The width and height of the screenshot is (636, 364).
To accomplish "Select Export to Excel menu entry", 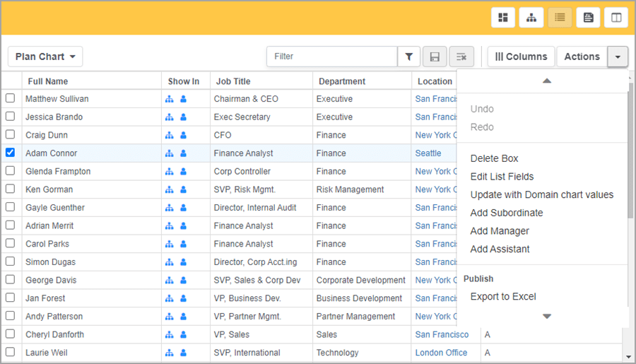I will pyautogui.click(x=503, y=297).
